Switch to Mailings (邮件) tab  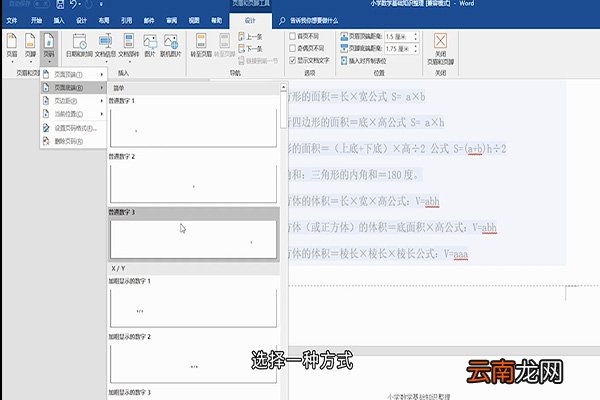pos(149,21)
